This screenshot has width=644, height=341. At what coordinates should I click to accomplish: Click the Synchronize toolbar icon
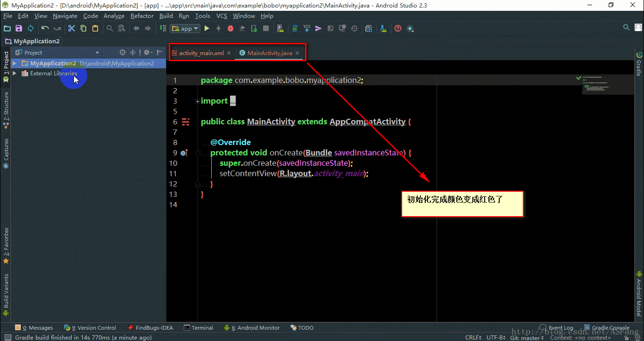(x=31, y=28)
